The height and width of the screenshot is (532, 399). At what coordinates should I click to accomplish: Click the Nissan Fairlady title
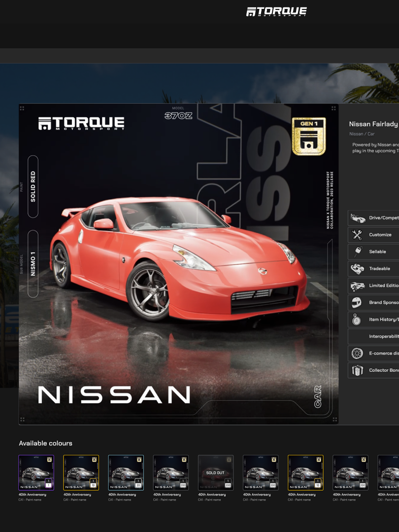click(374, 124)
